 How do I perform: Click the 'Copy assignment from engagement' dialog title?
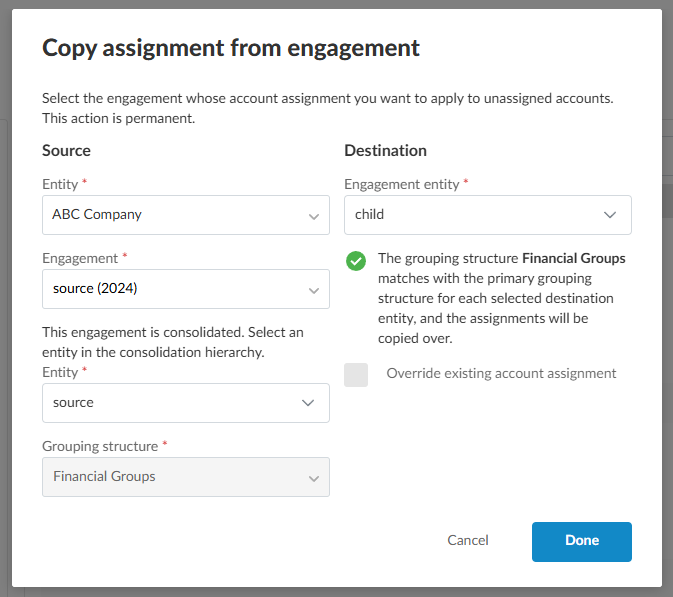pos(230,48)
